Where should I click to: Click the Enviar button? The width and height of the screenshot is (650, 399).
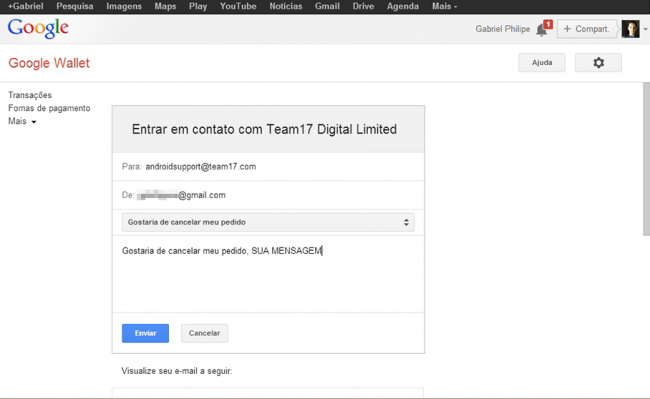[145, 333]
